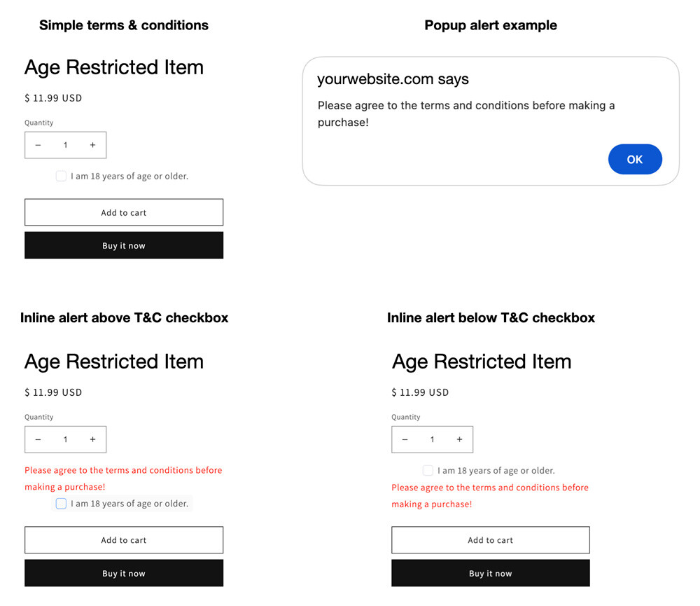Image resolution: width=700 pixels, height=606 pixels.
Task: Click OK in the popup alert
Action: 634,159
